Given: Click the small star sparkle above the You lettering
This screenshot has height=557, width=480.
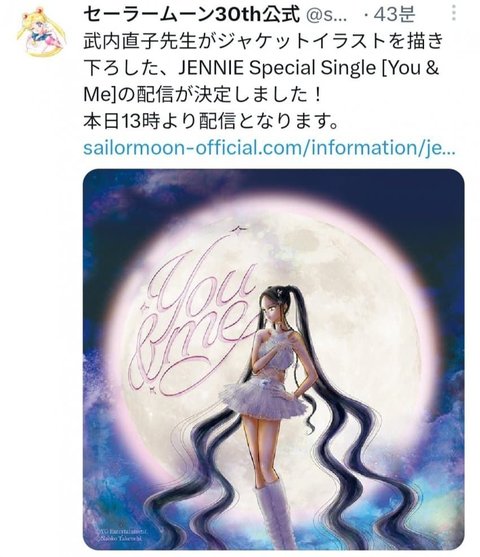Looking at the screenshot, I should point(238,229).
